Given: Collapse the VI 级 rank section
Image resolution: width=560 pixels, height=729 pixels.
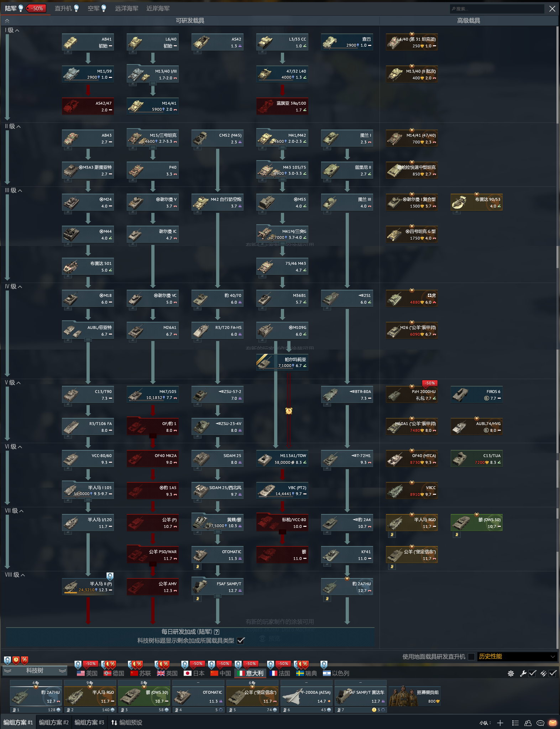Looking at the screenshot, I should click(14, 447).
